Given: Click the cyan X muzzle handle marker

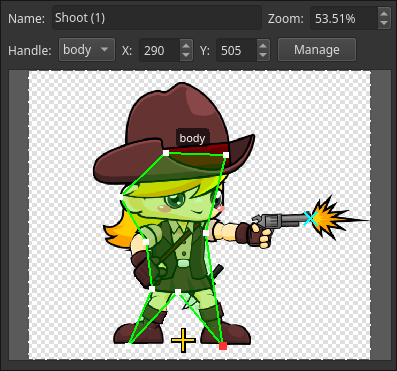Looking at the screenshot, I should pos(310,219).
